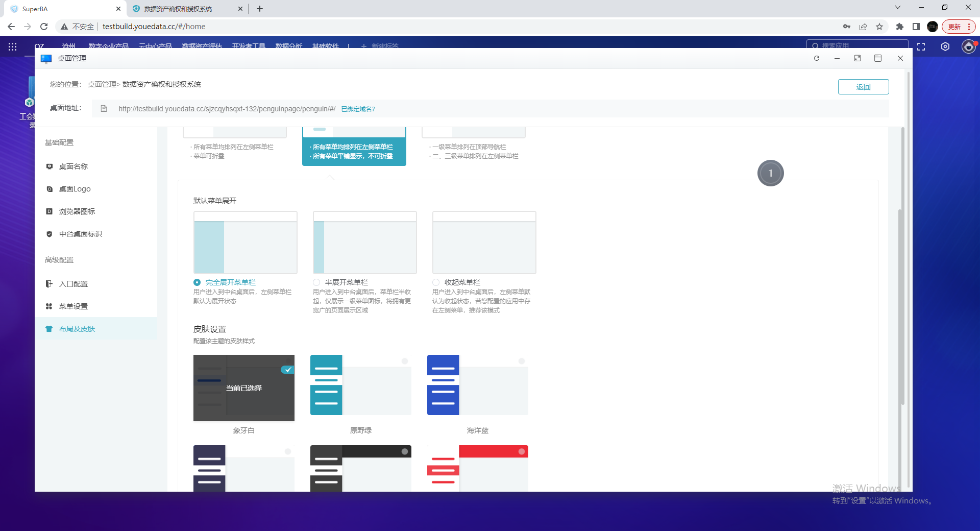Viewport: 980px width, 531px height.
Task: Click the 默认菜单展开 heading
Action: 215,201
